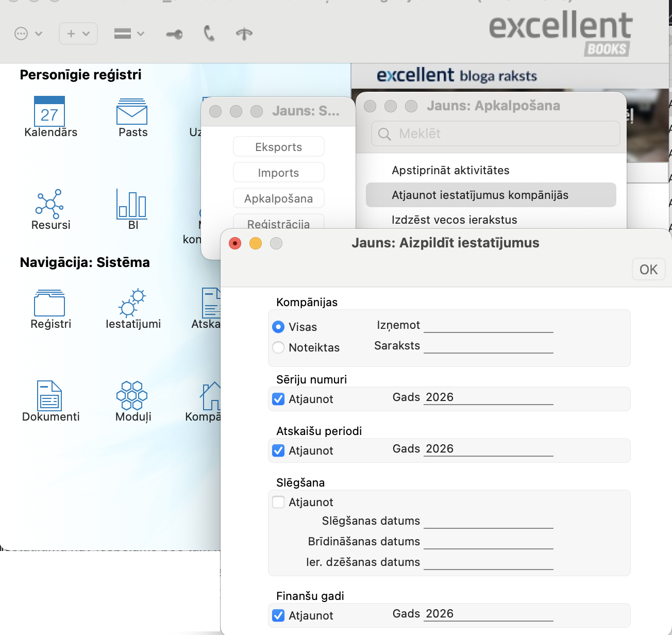Expand the list view dropdown
Screen dimensions: 672x635
[x=129, y=34]
